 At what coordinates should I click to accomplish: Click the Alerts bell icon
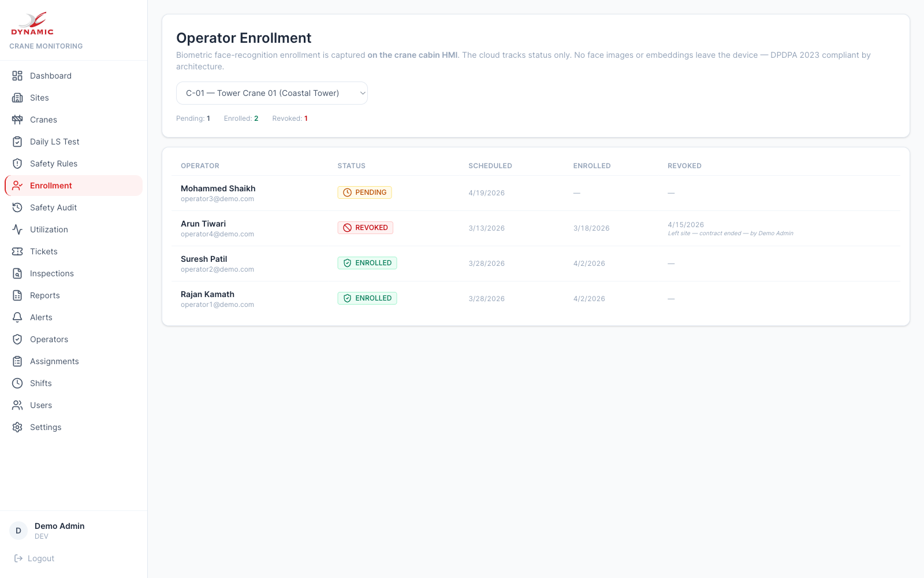click(17, 317)
